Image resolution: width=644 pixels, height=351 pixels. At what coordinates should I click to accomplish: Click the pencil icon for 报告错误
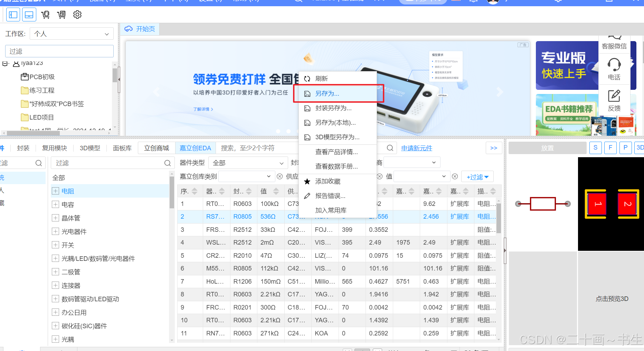tap(307, 196)
